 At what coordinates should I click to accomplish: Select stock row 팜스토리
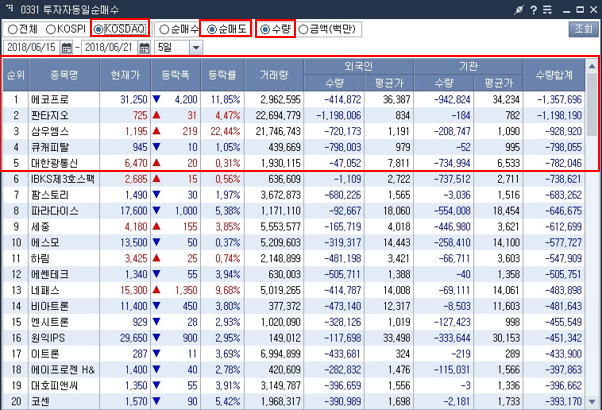coord(294,195)
